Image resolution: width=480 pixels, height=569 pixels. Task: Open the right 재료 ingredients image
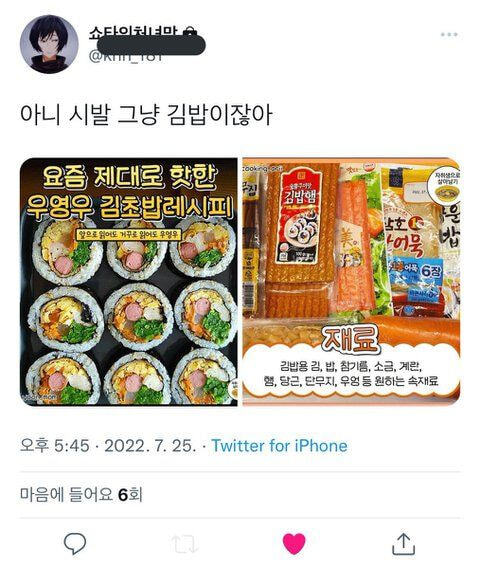coord(351,282)
